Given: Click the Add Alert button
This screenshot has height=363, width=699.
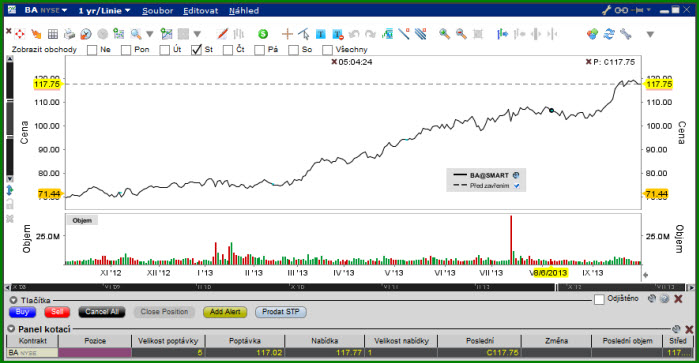Looking at the screenshot, I should [x=225, y=312].
